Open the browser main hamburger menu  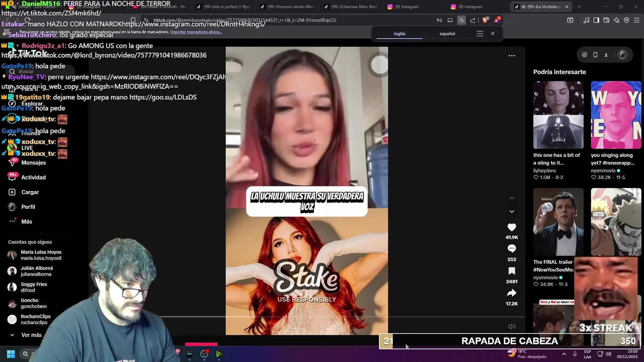pos(637,20)
